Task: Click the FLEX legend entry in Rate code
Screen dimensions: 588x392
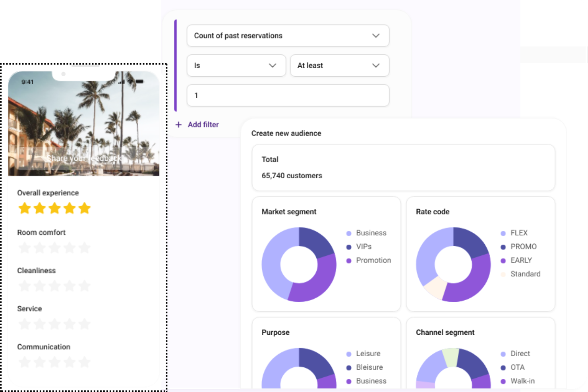Action: coord(514,233)
